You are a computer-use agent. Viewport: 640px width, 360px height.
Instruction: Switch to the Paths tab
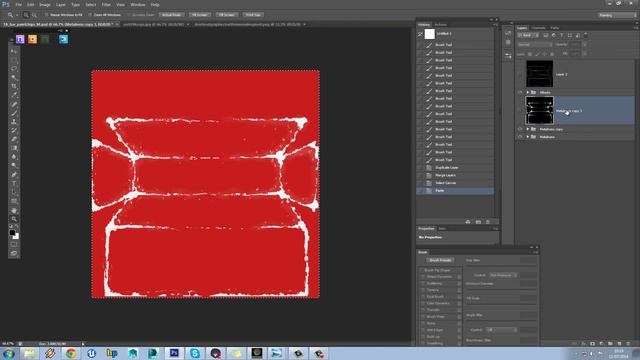555,28
